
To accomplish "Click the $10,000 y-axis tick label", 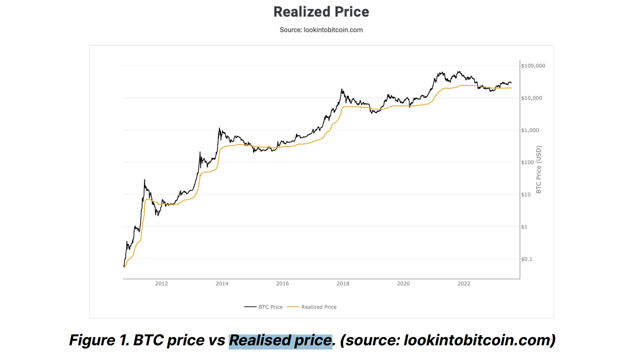I will click(x=532, y=98).
